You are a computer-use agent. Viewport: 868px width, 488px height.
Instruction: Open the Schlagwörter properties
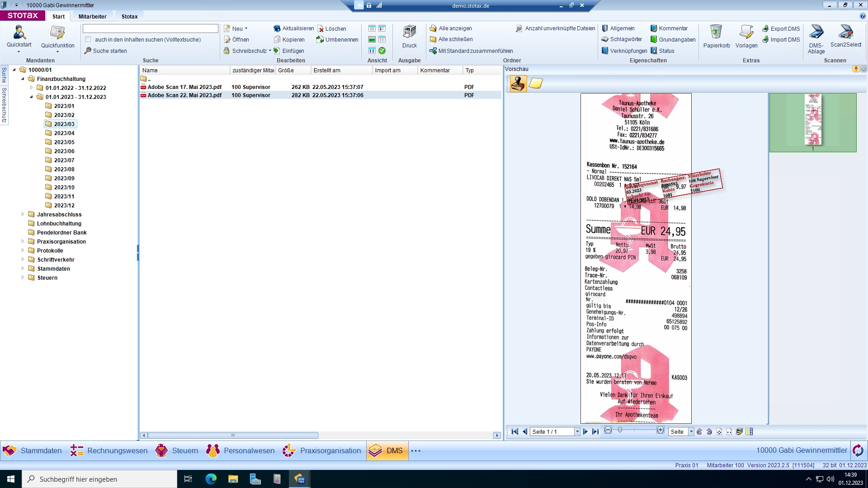click(622, 40)
